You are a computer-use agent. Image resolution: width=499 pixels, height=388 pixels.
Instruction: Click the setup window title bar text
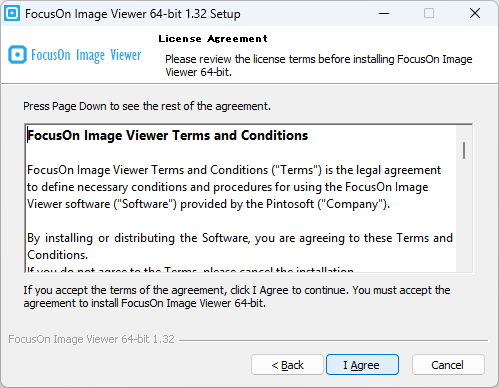(133, 14)
